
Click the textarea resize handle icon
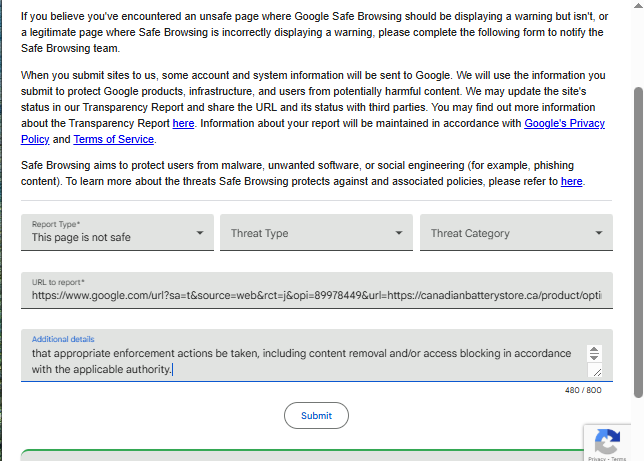pos(597,372)
